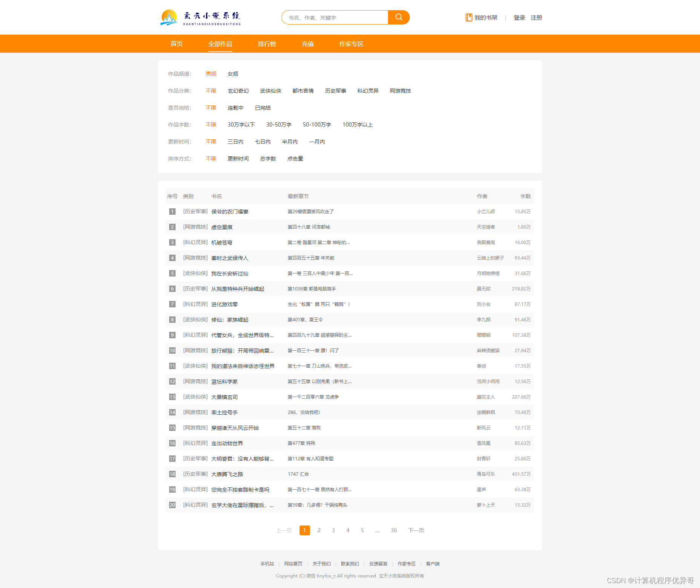Screen dimensions: 700x588
Task: Go to page 5 of results
Action: point(362,530)
